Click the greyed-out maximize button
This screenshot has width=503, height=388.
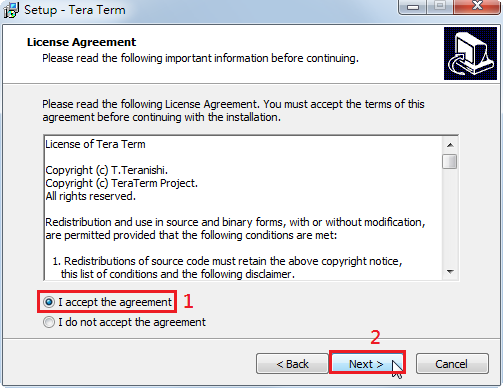[x=440, y=6]
